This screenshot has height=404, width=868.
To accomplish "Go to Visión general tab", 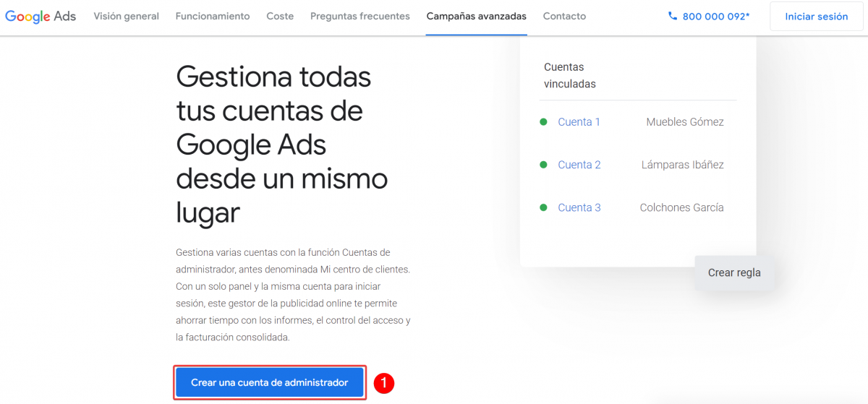I will 127,16.
